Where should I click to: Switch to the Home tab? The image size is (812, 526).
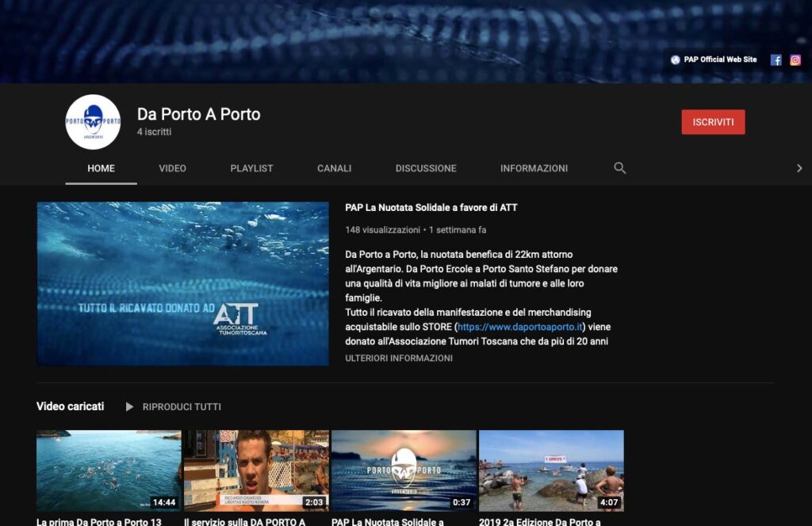(x=101, y=168)
